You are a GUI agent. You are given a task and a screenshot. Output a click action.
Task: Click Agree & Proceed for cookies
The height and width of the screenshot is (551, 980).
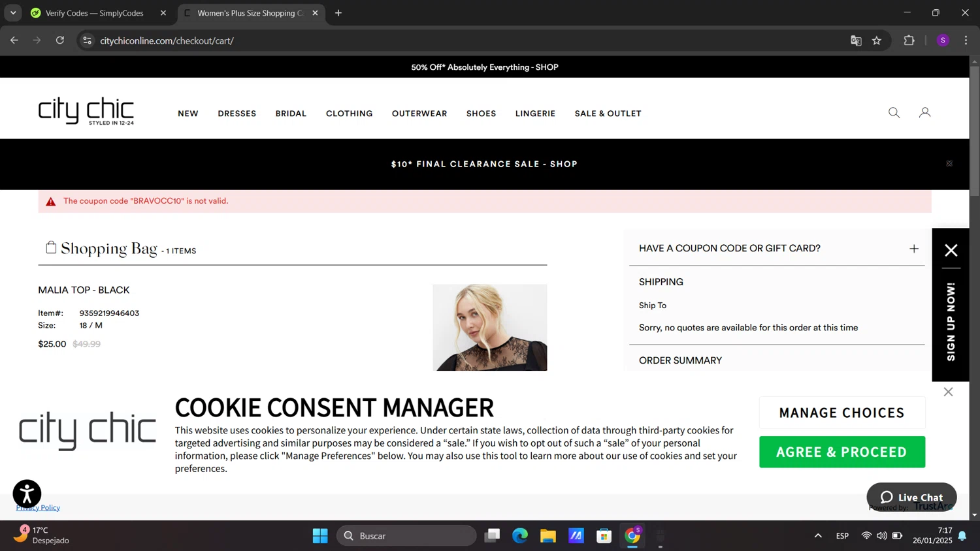click(x=842, y=452)
